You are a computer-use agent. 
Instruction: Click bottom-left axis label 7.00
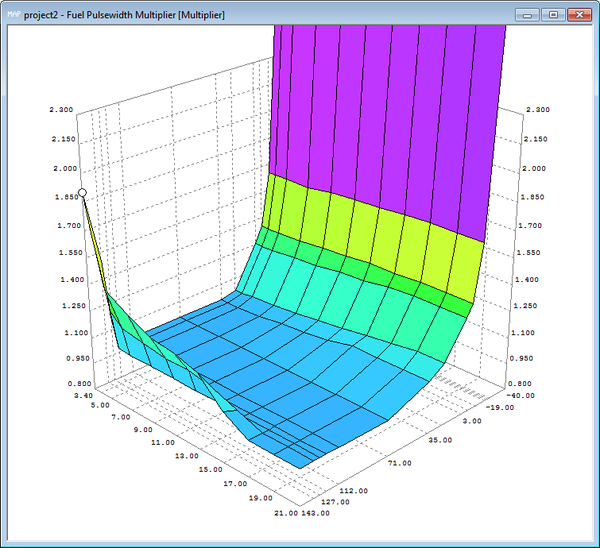point(121,417)
